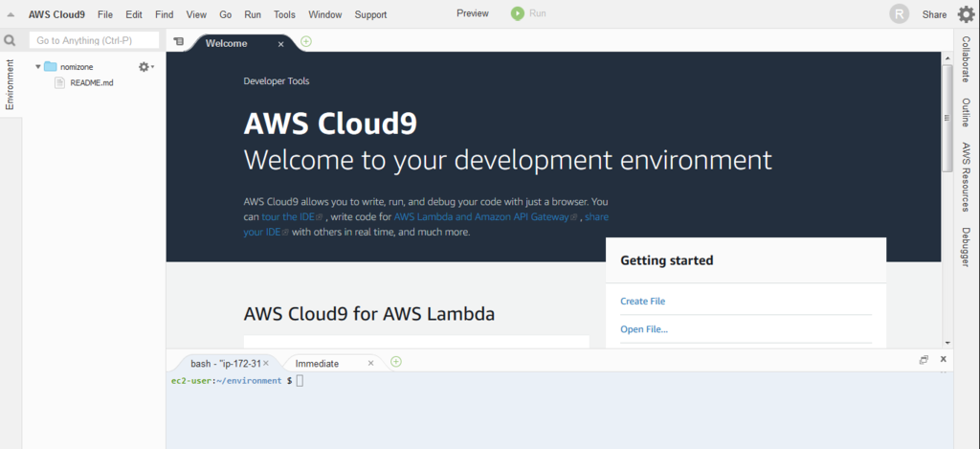Open the preferences gear icon
This screenshot has height=449, width=980.
(967, 14)
